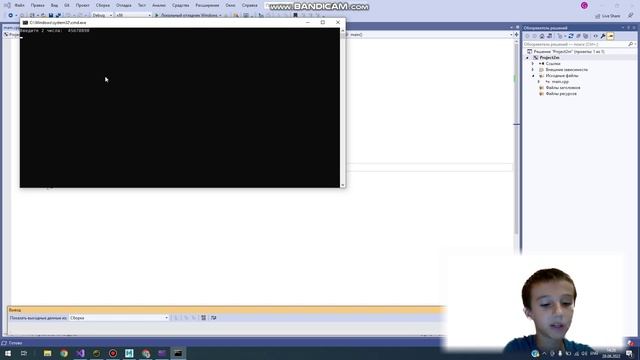640x360 pixels.
Task: Open the Git menu
Action: (x=67, y=5)
